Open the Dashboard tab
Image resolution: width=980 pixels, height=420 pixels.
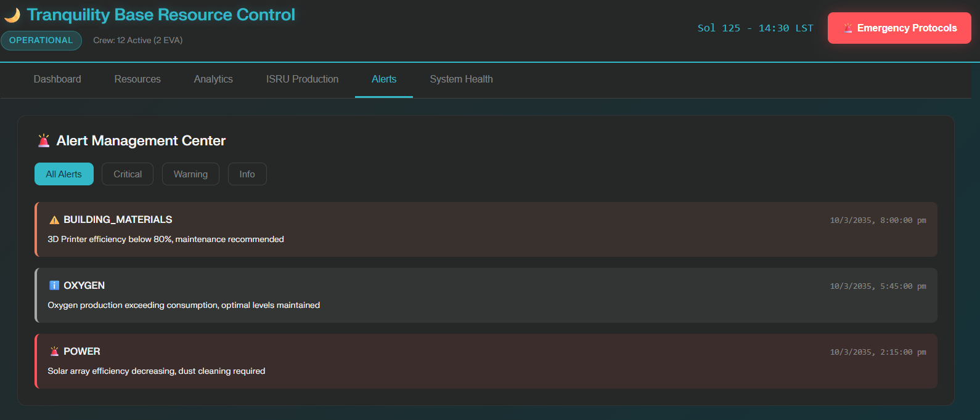point(57,79)
